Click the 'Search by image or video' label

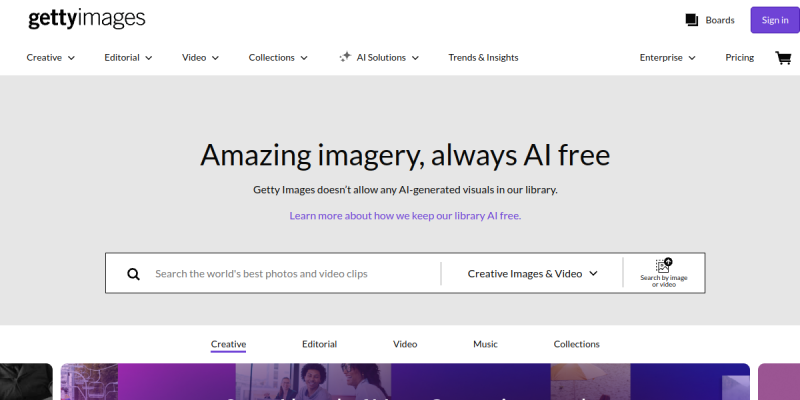(664, 281)
